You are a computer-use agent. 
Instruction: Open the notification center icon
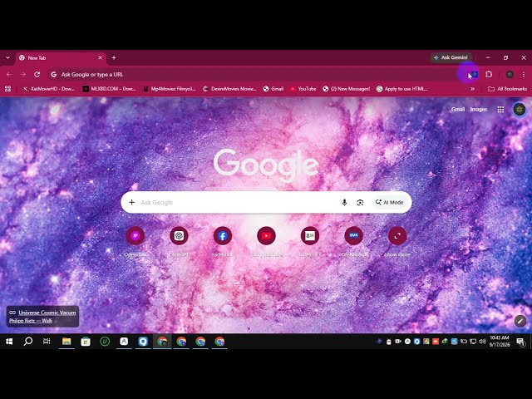[521, 342]
